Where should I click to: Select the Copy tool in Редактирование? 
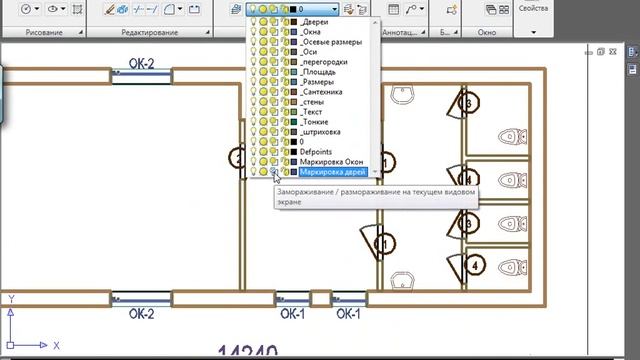(x=122, y=9)
